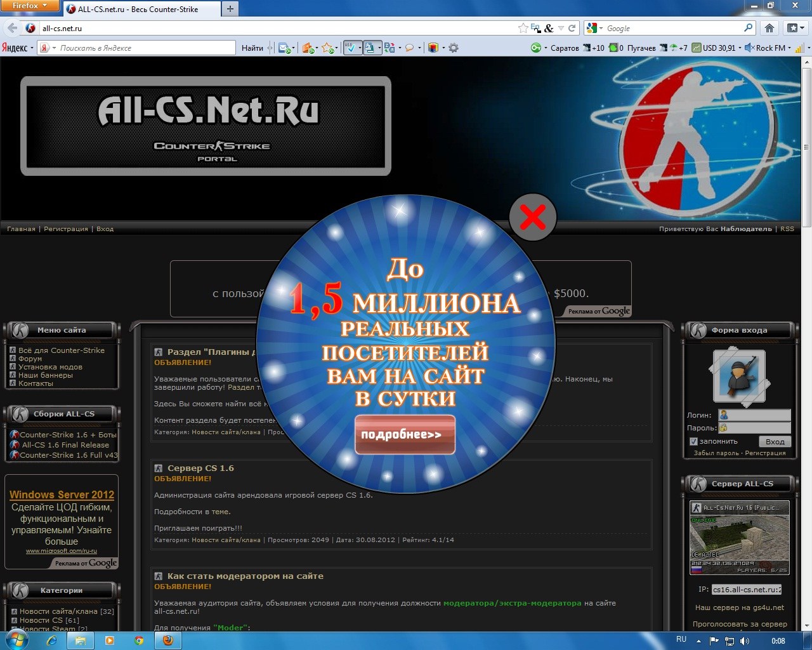
Task: Click the 'Вход' login button
Action: [x=775, y=441]
